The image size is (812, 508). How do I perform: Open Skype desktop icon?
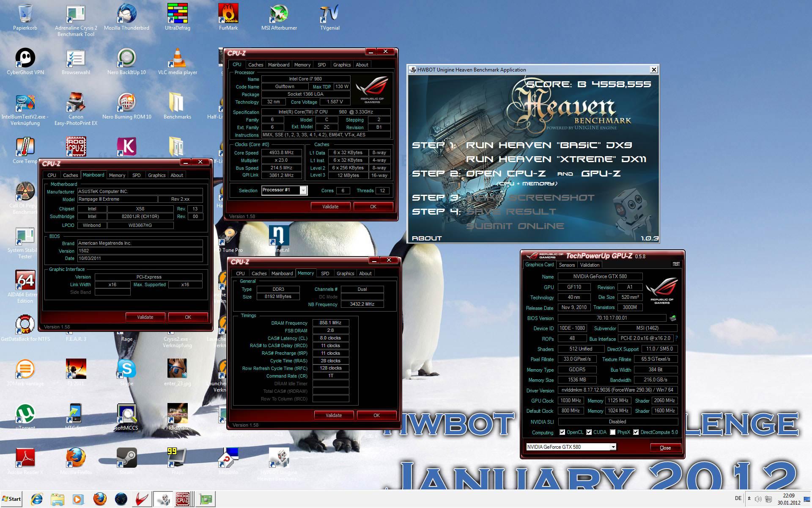pos(126,369)
